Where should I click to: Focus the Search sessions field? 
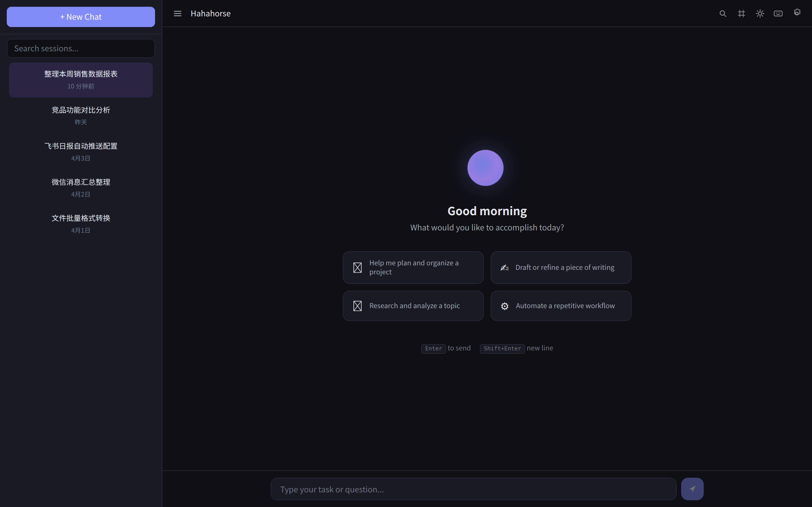click(x=81, y=48)
